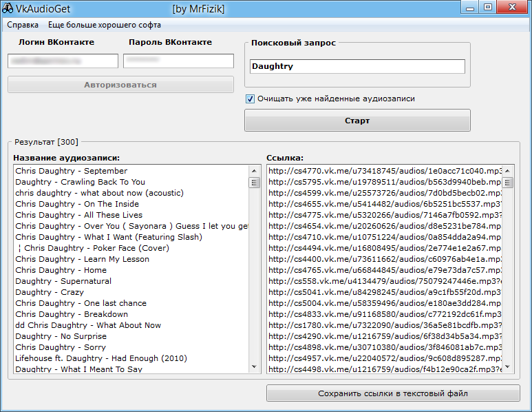The width and height of the screenshot is (532, 412).
Task: Focus the Логин ВКонтакте input field
Action: point(63,61)
